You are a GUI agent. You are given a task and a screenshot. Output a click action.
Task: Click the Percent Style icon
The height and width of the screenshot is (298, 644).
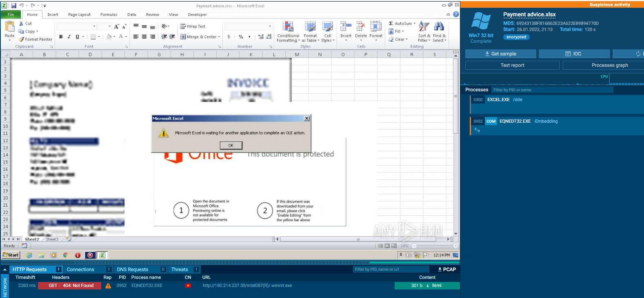coord(241,37)
